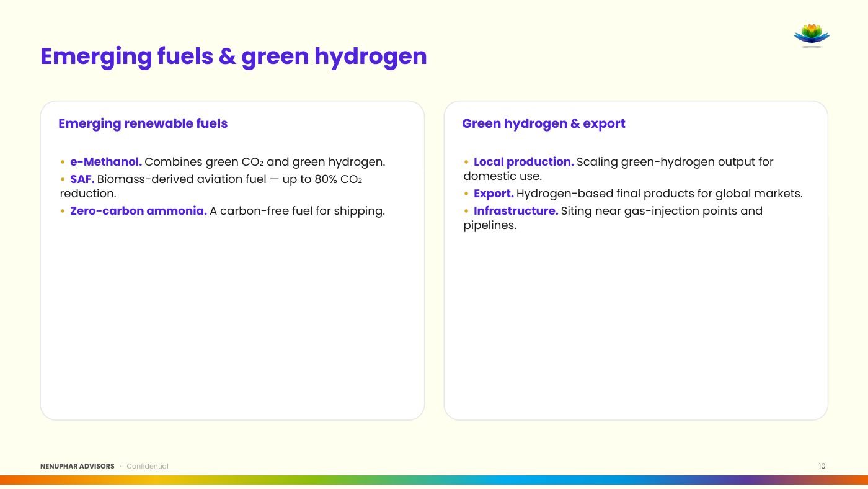Click 'A carbon-free fuel for shipping.' text
Screen dimensions: 868x489
tap(297, 211)
